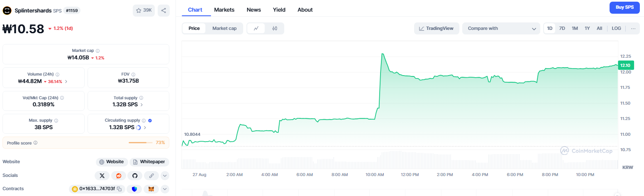This screenshot has height=196, width=644.
Task: Show the Profile score info tooltip
Action: [35, 143]
